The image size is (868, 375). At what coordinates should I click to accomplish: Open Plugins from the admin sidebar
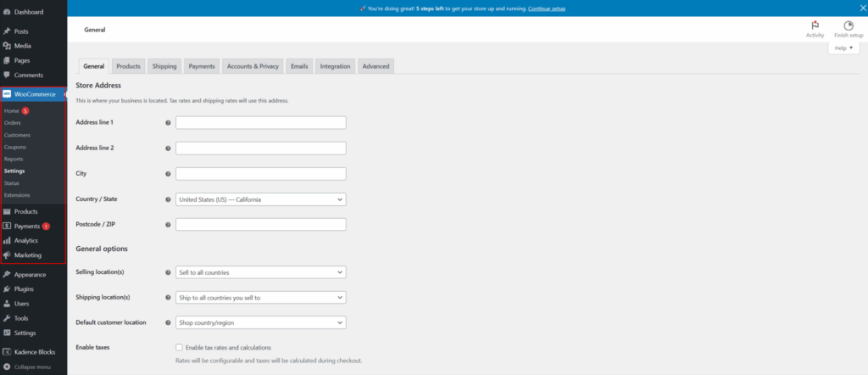(24, 289)
